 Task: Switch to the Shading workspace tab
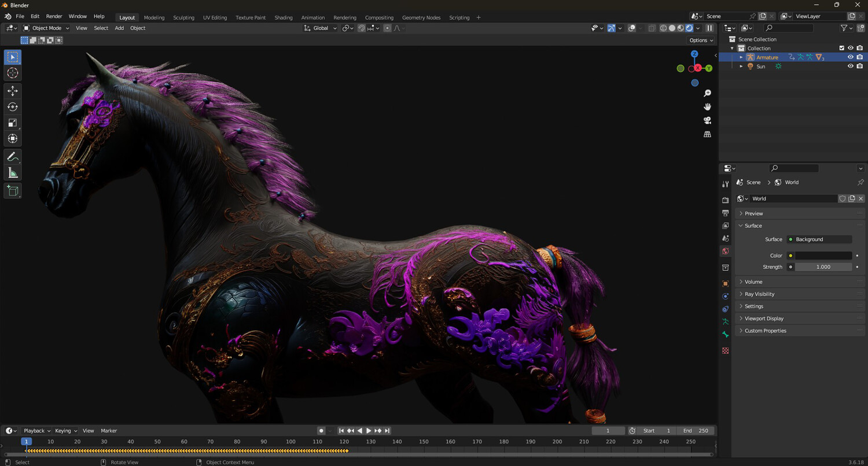[284, 17]
